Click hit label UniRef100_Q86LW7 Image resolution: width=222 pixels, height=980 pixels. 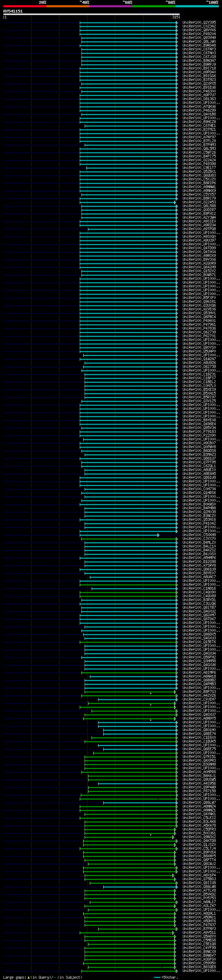tap(199, 803)
